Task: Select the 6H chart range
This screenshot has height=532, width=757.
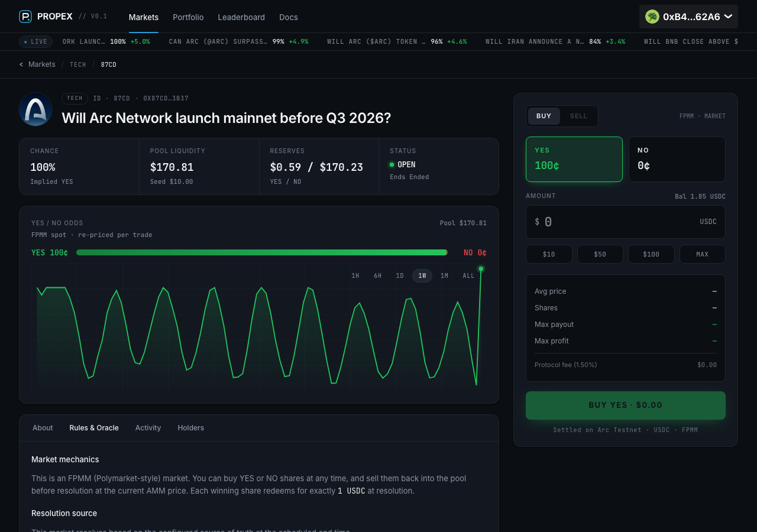Action: coord(377,276)
